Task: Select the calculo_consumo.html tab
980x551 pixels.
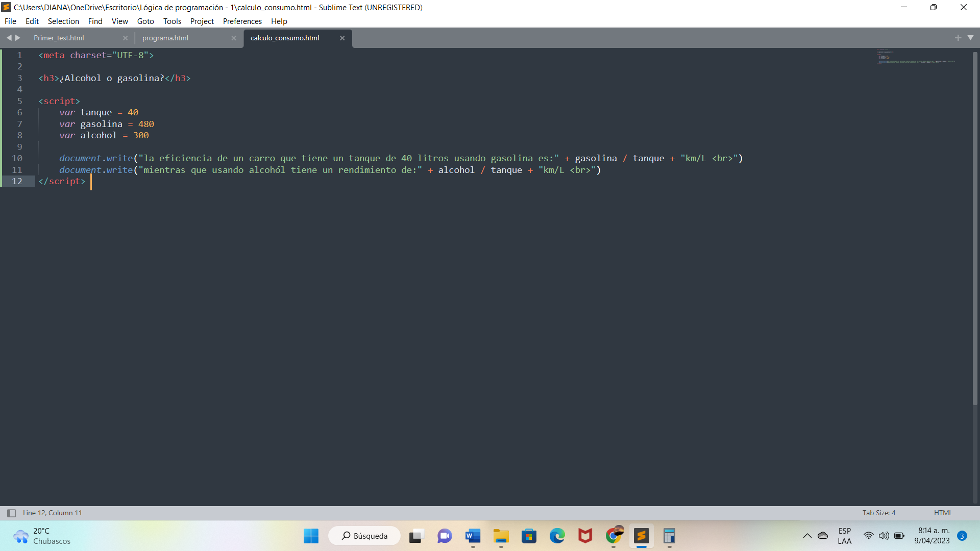Action: (x=285, y=38)
